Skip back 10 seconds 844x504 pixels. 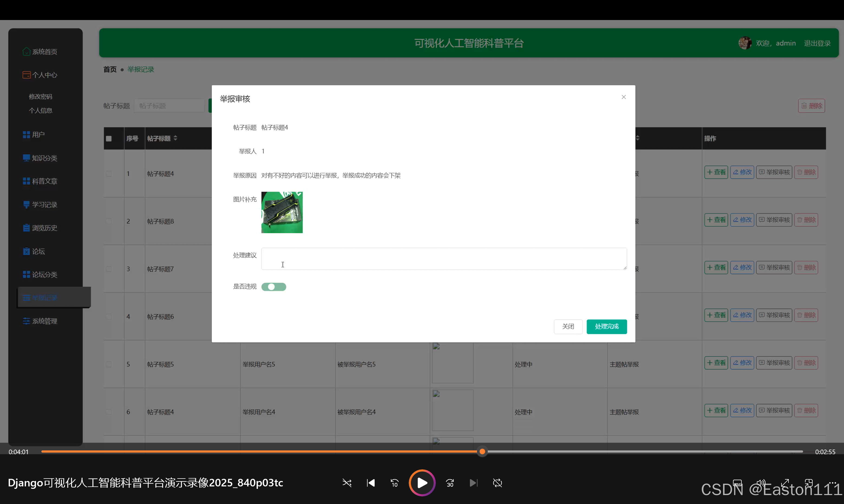394,483
